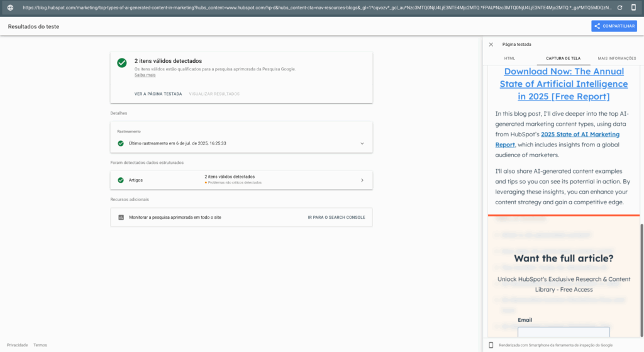Click the smartphone icon below the preview

[491, 345]
